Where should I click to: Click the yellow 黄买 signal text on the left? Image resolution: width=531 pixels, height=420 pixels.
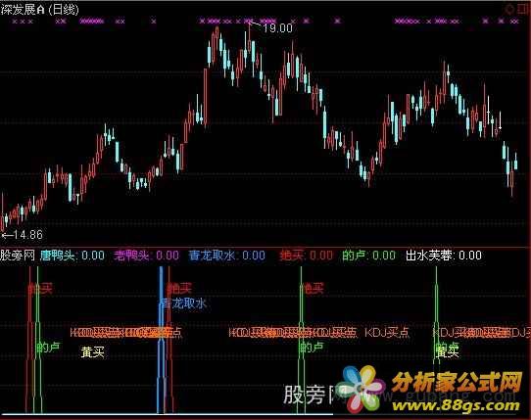[92, 352]
